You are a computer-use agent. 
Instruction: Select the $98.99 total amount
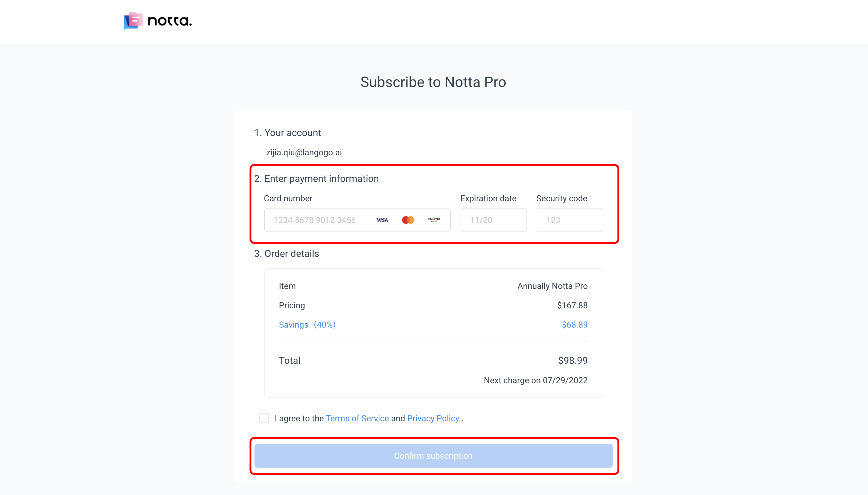(573, 360)
